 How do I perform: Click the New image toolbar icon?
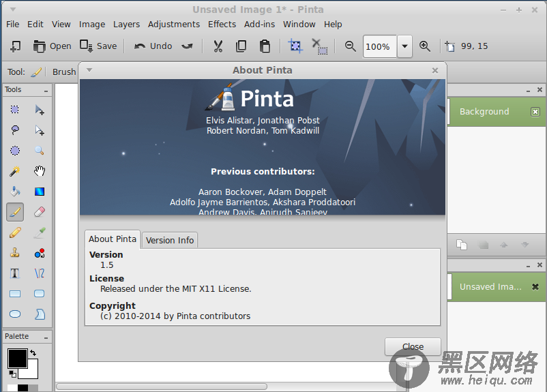point(15,46)
